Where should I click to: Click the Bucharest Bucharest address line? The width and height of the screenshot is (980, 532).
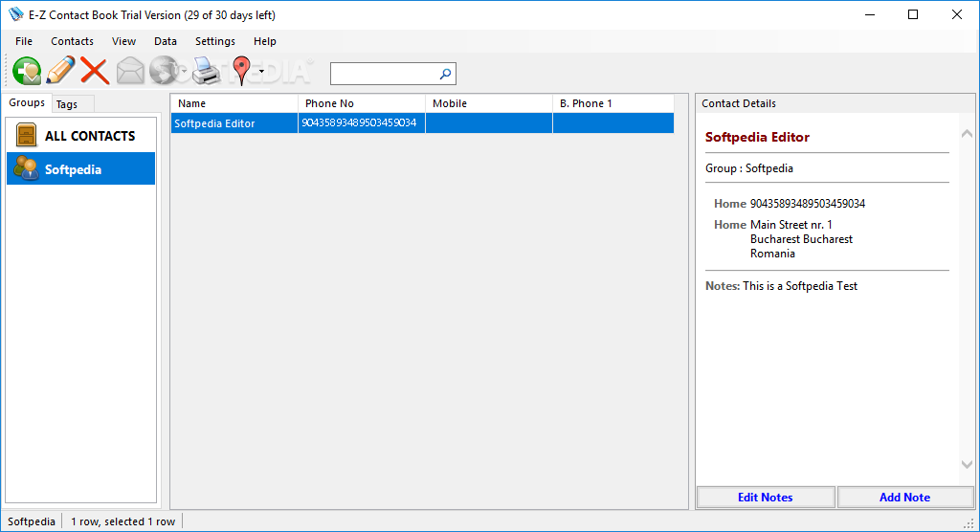click(801, 239)
